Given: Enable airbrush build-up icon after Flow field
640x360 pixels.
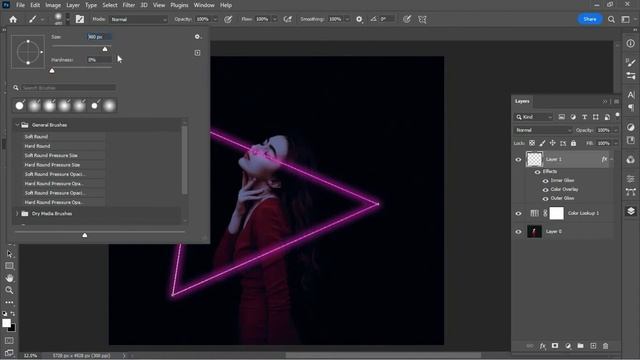Looking at the screenshot, I should tap(288, 19).
